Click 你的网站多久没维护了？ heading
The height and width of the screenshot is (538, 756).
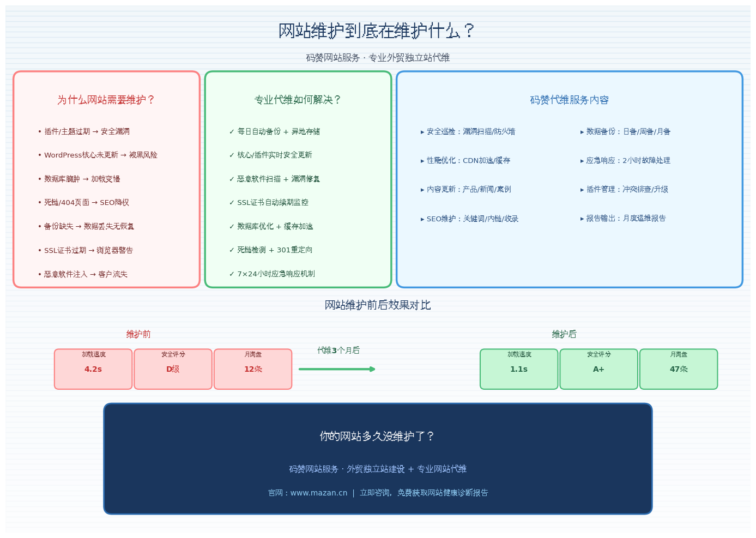coord(377,436)
